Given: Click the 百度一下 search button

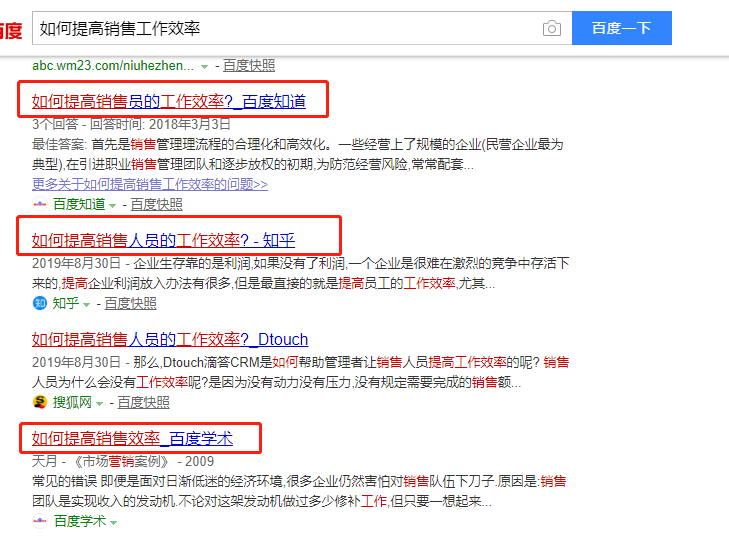Looking at the screenshot, I should (x=622, y=28).
